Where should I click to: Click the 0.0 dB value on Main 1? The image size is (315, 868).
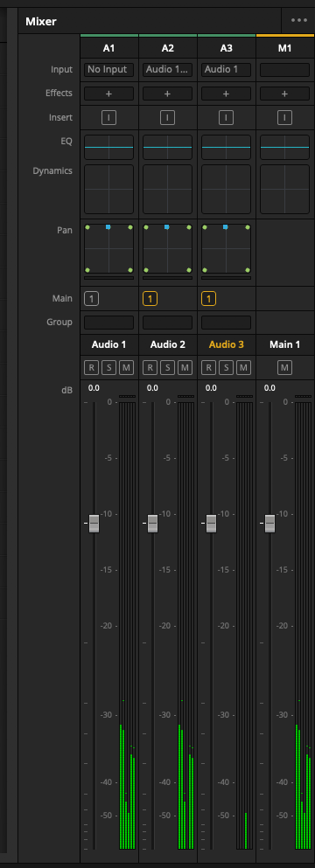[269, 388]
